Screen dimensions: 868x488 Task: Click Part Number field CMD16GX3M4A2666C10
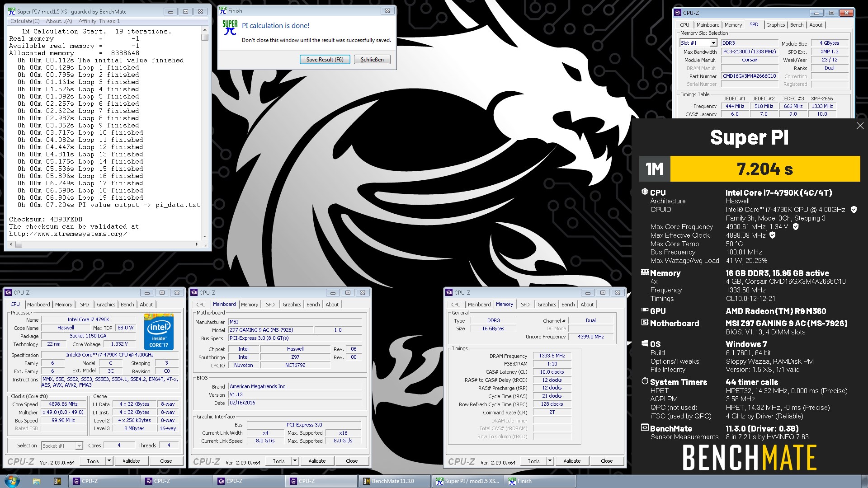(749, 76)
